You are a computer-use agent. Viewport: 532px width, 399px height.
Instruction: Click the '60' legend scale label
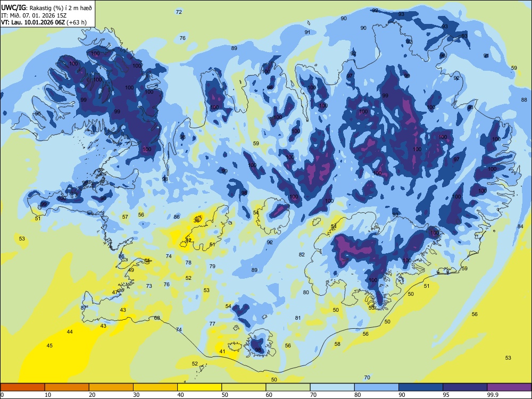pos(269,395)
